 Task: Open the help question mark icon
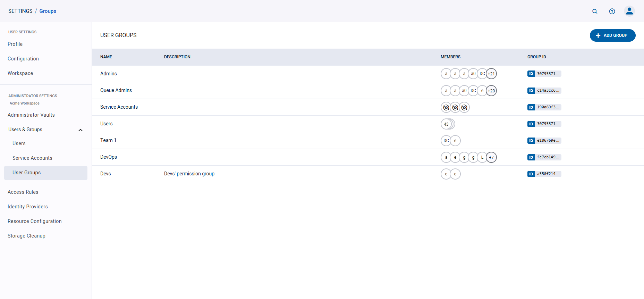pyautogui.click(x=612, y=11)
